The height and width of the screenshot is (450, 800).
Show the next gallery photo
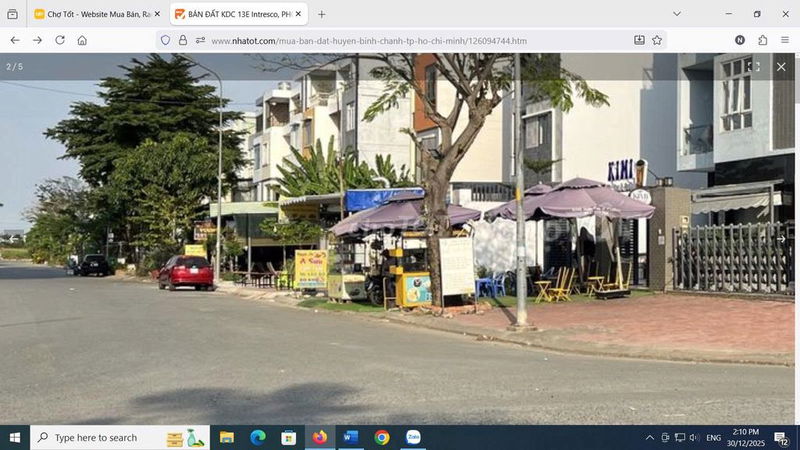click(781, 239)
